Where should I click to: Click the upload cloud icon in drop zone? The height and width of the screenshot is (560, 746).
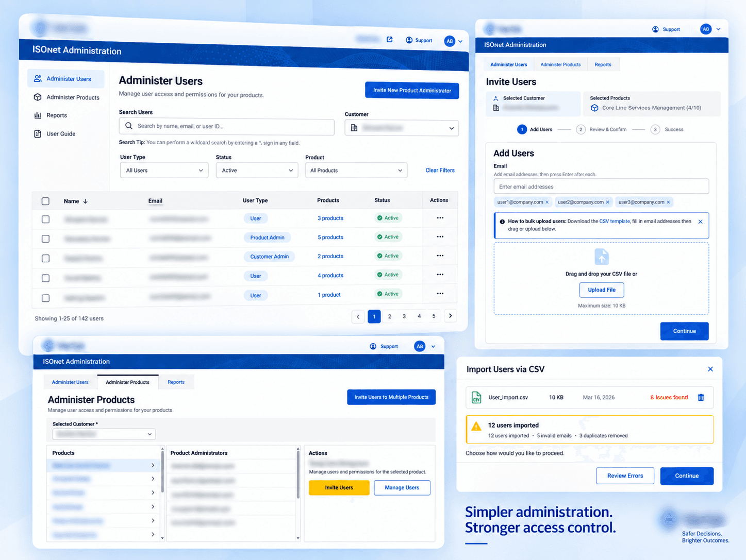click(x=602, y=257)
